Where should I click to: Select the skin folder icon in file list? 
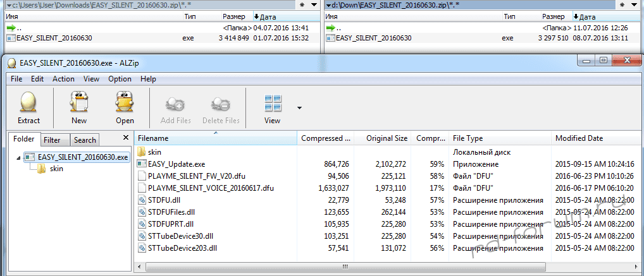[x=142, y=152]
